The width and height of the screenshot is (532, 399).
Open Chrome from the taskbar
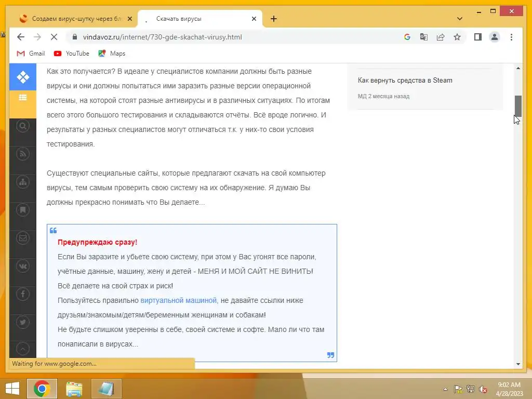click(x=42, y=389)
